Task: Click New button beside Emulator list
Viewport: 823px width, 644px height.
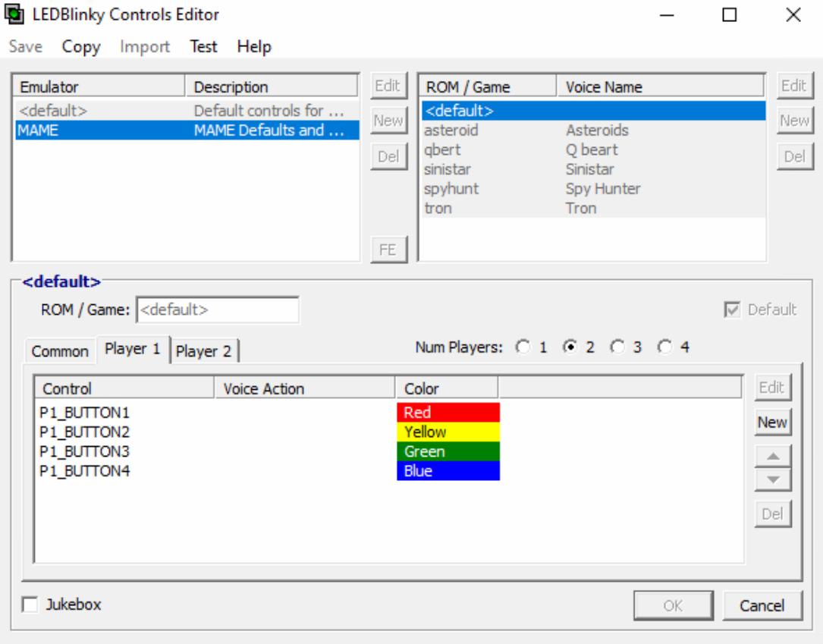Action: coord(388,121)
